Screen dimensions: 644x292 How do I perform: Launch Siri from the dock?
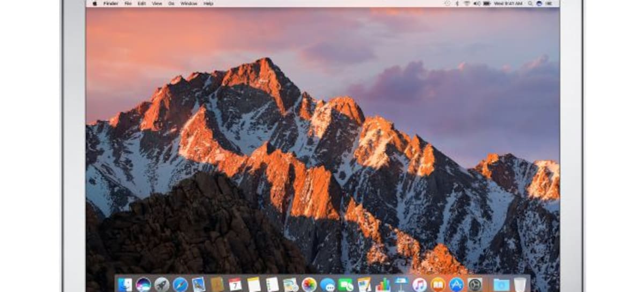click(x=143, y=284)
